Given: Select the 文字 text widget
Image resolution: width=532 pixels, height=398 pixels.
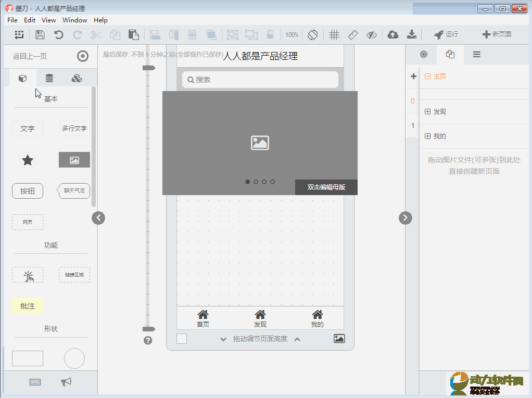Looking at the screenshot, I should click(28, 129).
